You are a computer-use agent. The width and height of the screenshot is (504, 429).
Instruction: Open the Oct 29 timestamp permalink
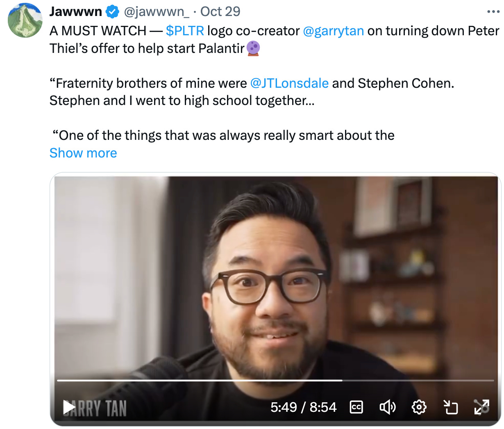(220, 11)
